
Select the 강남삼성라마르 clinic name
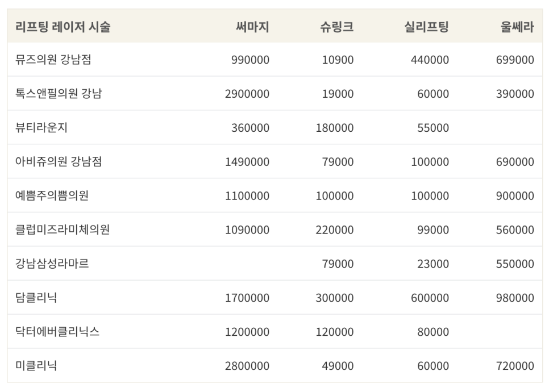tap(52, 264)
